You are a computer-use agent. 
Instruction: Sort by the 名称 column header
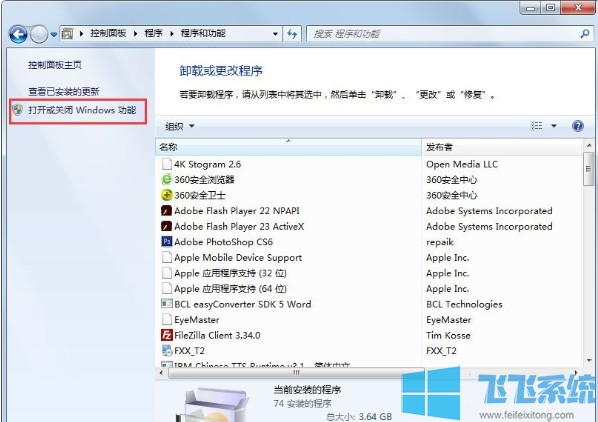[288, 147]
